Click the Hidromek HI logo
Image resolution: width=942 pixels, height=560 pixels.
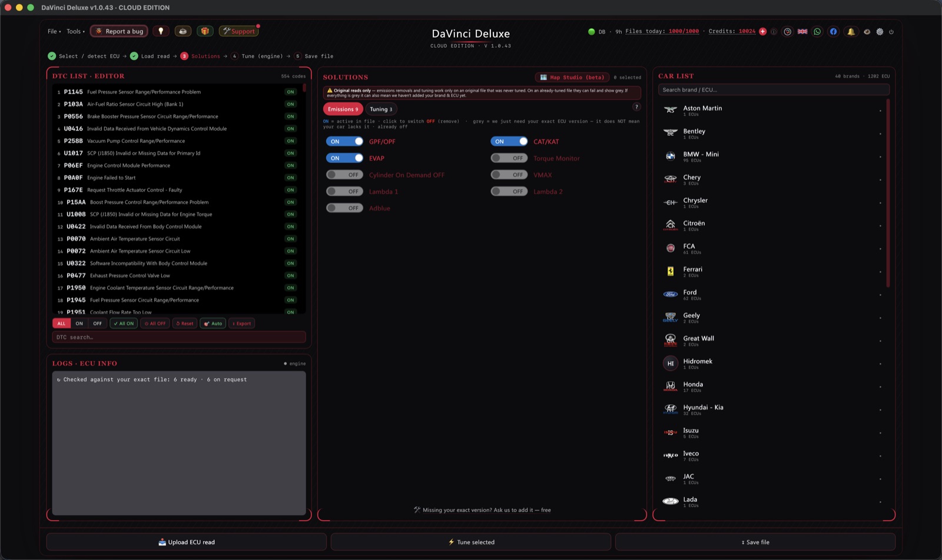point(671,364)
